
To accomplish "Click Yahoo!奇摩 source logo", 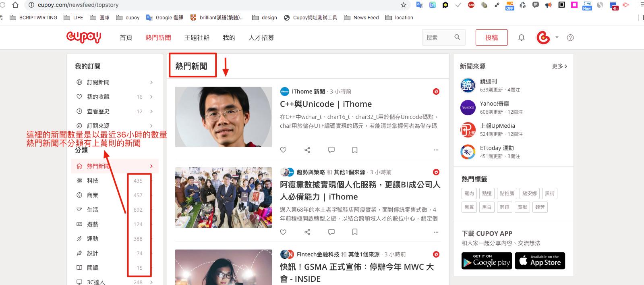I will 468,108.
